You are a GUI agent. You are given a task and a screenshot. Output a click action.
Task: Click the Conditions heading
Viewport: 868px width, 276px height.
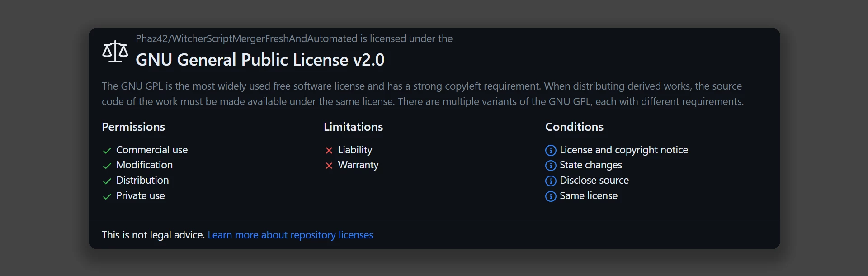point(574,127)
